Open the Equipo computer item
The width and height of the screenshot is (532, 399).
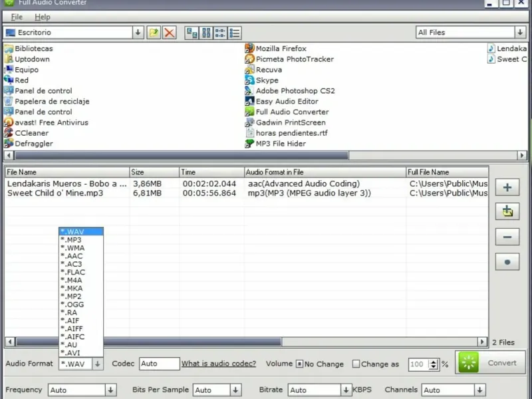point(21,70)
